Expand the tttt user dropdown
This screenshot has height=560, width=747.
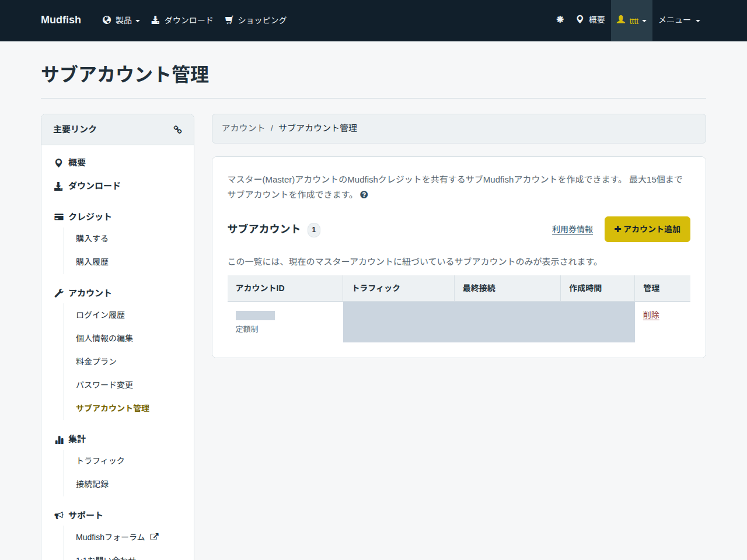coord(631,20)
